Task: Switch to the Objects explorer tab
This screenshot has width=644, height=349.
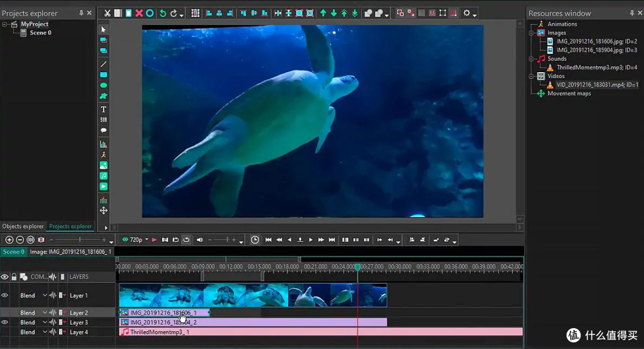Action: click(23, 227)
